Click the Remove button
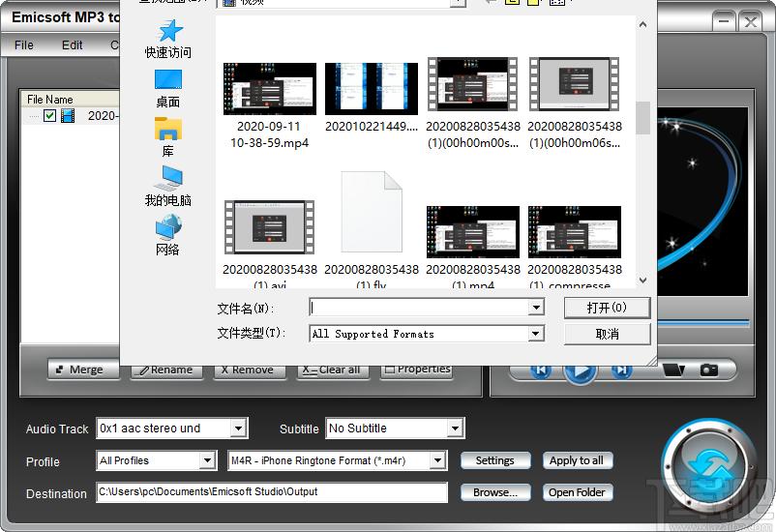This screenshot has width=776, height=532. pyautogui.click(x=250, y=370)
